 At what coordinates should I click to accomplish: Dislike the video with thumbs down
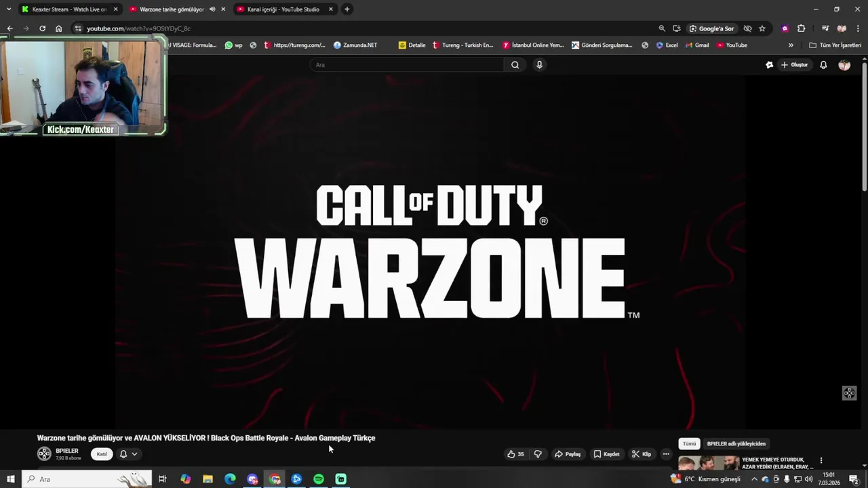(x=538, y=454)
